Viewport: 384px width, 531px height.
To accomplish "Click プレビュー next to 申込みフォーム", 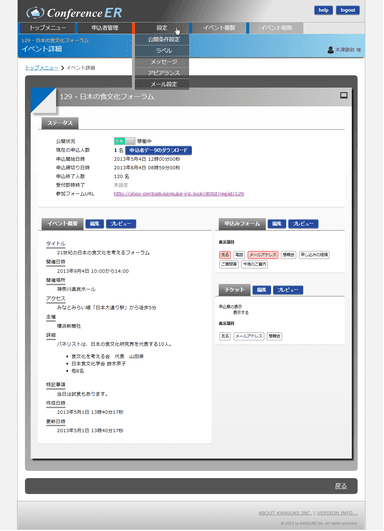I will point(303,224).
